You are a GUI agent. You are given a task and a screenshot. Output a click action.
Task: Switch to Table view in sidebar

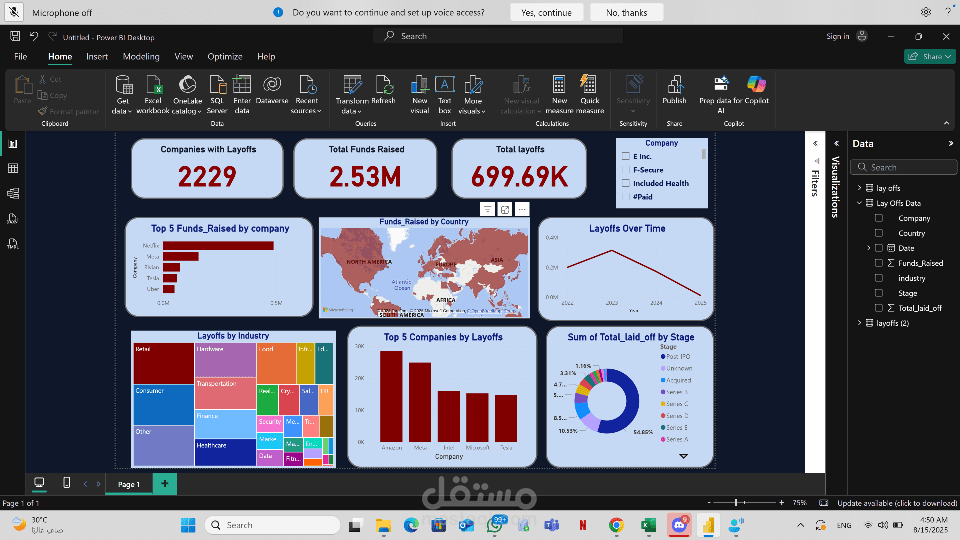click(13, 168)
